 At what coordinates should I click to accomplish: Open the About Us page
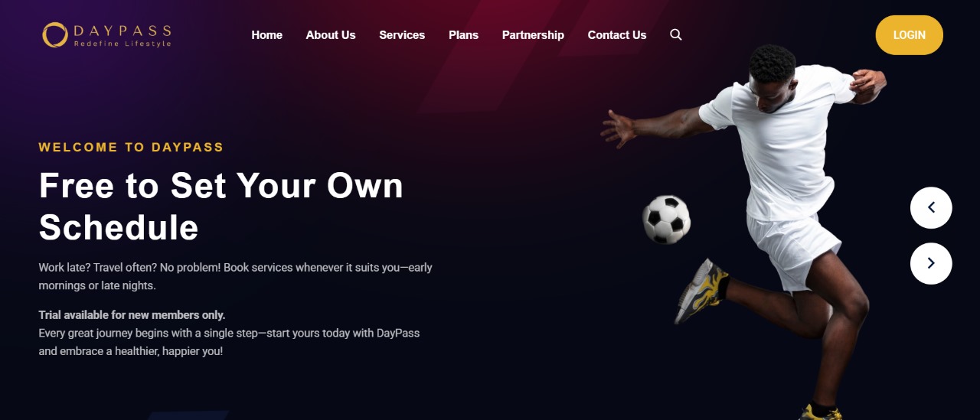331,35
